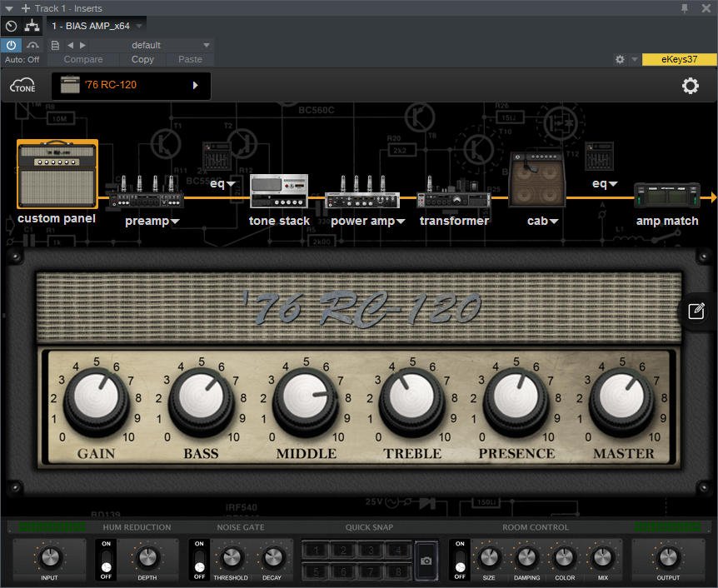Viewport: 718px width, 588px height.
Task: Click the room MIX knob
Action: coord(602,557)
